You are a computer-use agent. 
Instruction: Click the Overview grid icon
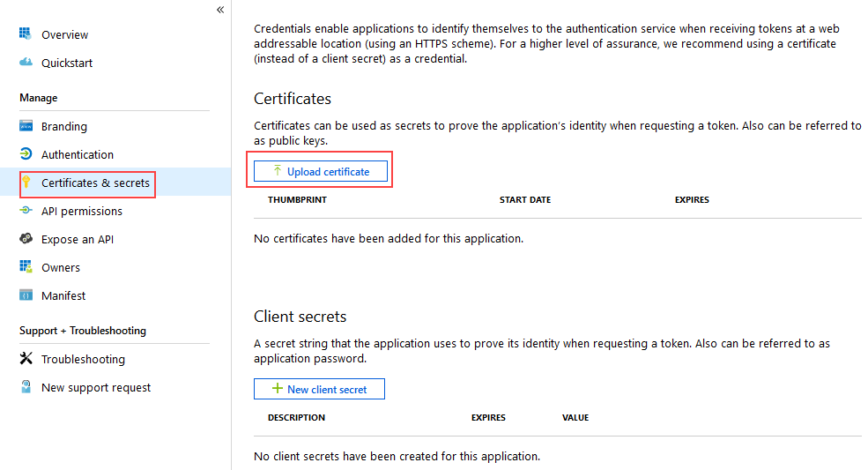tap(26, 34)
